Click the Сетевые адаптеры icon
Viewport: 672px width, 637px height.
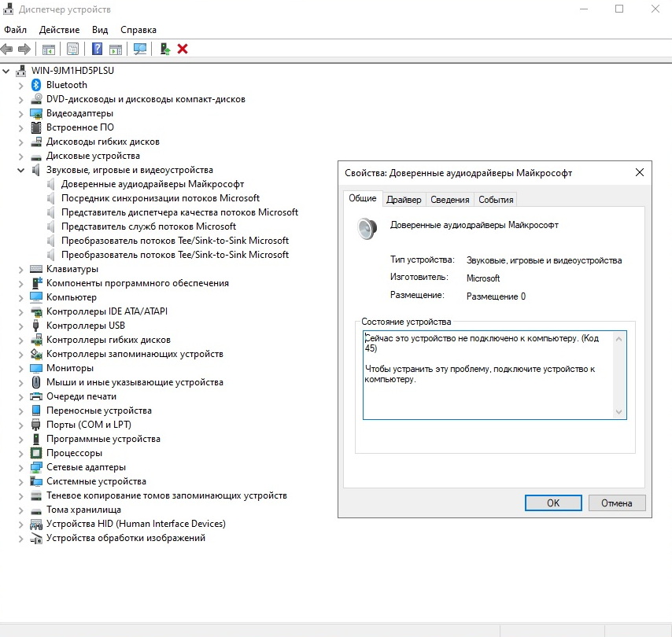click(x=36, y=467)
